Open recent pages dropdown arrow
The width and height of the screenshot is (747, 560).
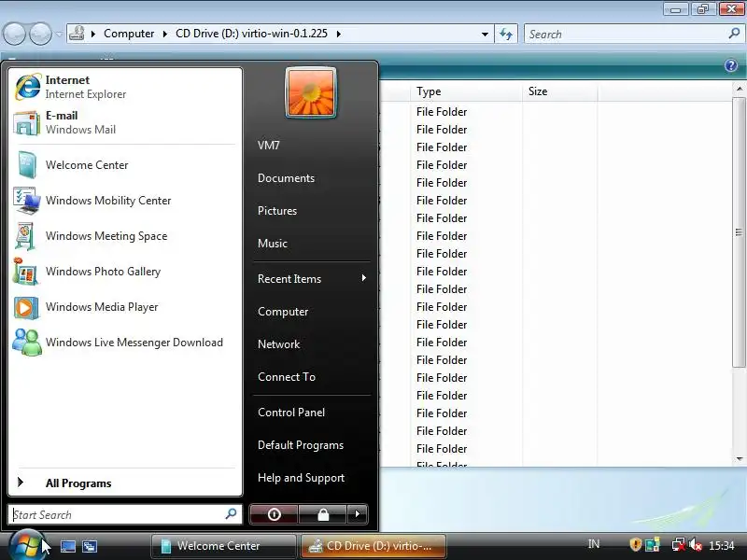pos(59,35)
